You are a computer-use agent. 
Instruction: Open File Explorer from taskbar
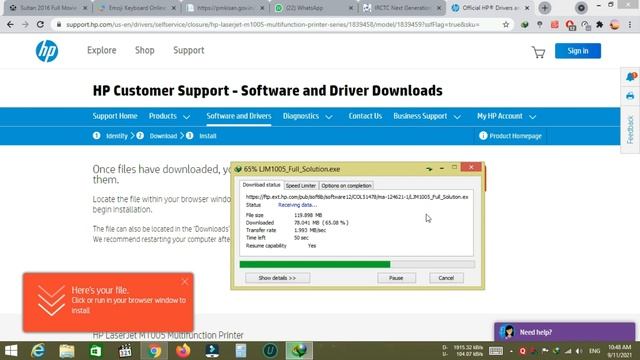pyautogui.click(x=67, y=351)
